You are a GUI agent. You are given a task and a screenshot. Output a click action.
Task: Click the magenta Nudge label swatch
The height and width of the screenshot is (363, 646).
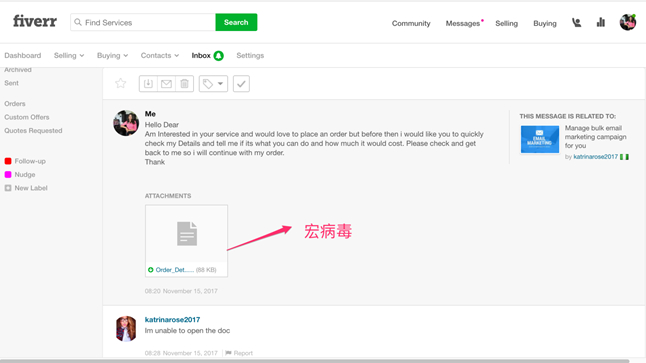tap(8, 175)
